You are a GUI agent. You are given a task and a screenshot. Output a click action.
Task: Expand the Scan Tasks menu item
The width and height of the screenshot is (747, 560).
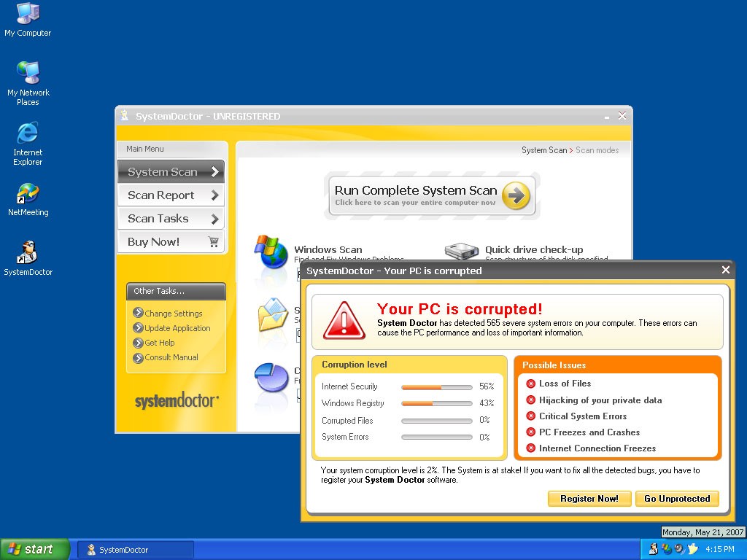pyautogui.click(x=171, y=219)
